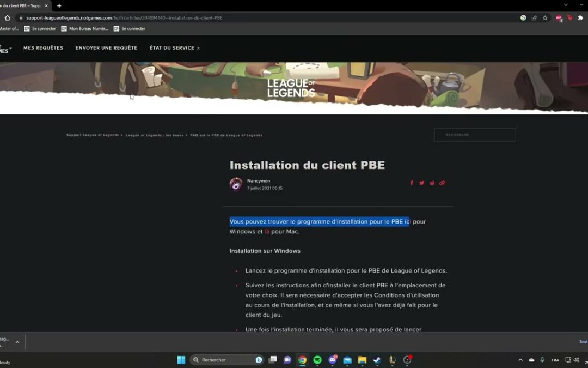Click the 'ici' Windows installer link
This screenshot has height=368, width=588.
click(x=408, y=221)
